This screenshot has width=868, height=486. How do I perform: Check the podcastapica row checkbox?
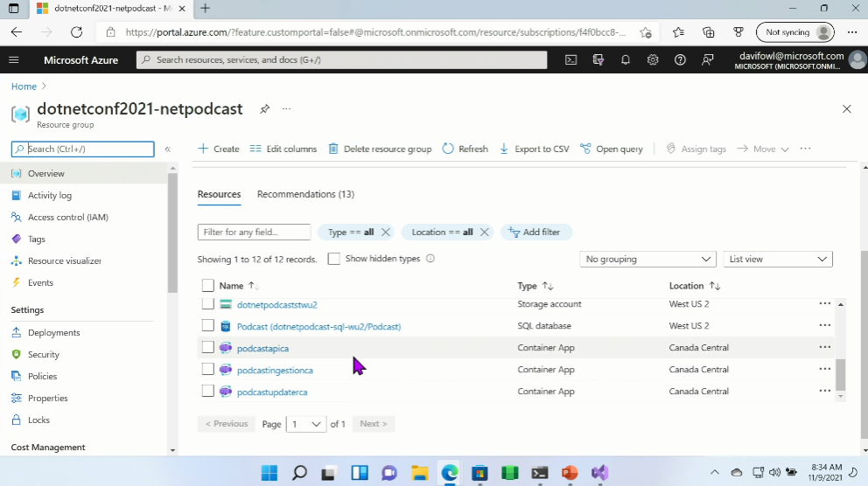coord(208,348)
